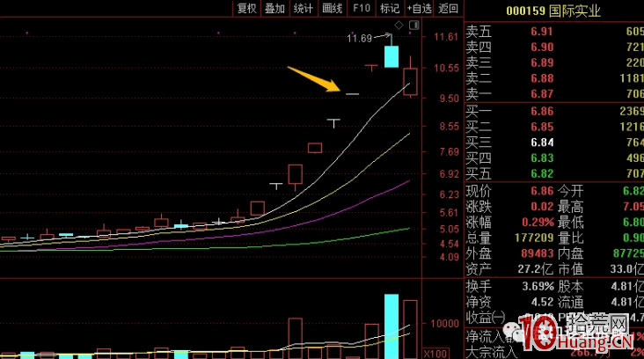Click the 标记 mark button

point(389,8)
